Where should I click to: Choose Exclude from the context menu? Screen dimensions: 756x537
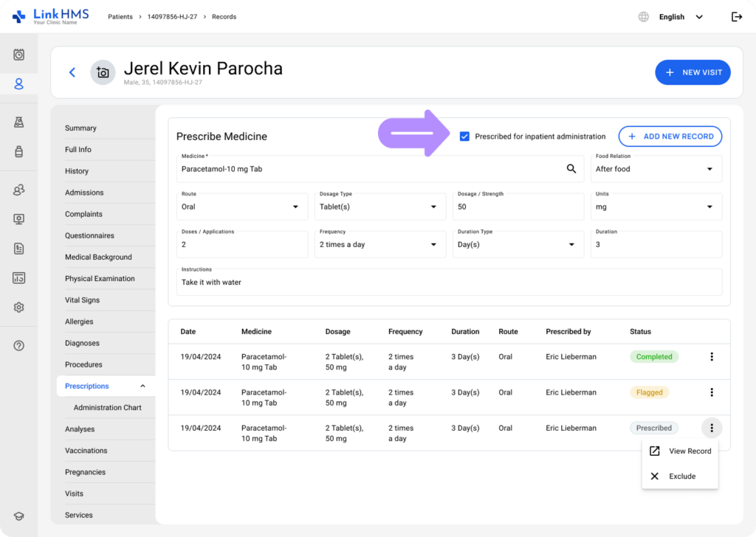680,476
